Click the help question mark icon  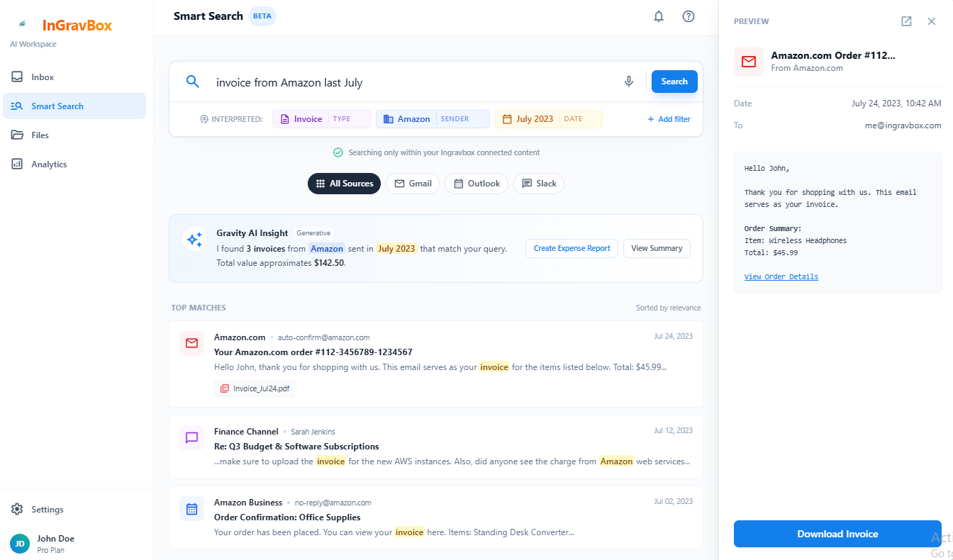tap(689, 16)
